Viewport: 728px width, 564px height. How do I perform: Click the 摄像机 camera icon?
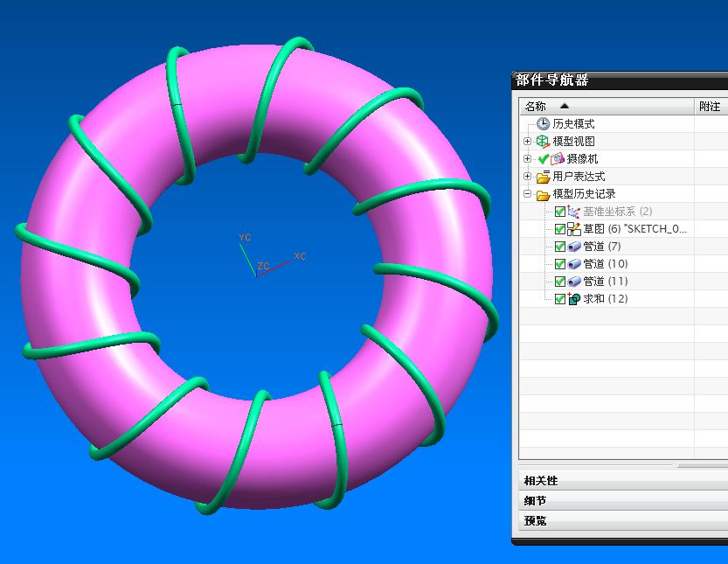(558, 159)
